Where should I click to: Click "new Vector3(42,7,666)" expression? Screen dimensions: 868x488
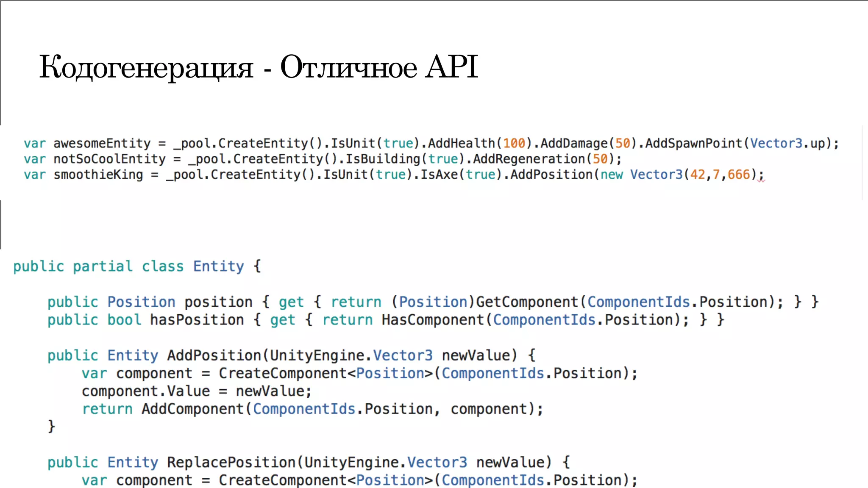point(679,175)
